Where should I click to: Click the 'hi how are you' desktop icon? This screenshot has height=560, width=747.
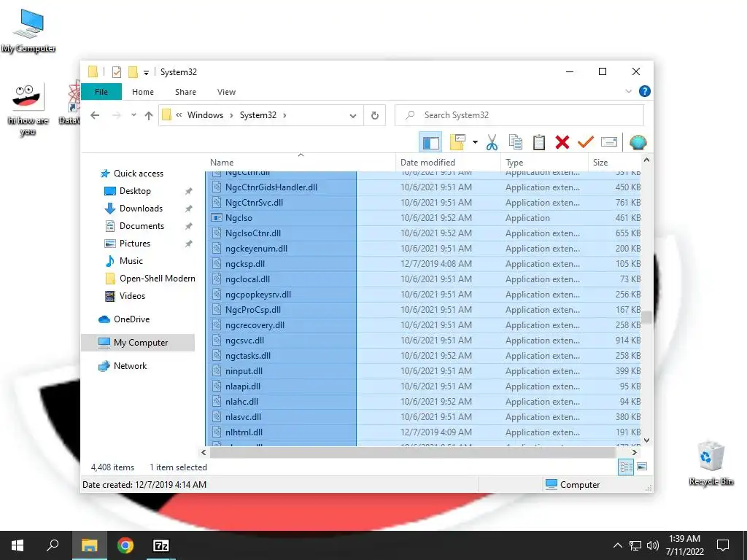pos(28,109)
